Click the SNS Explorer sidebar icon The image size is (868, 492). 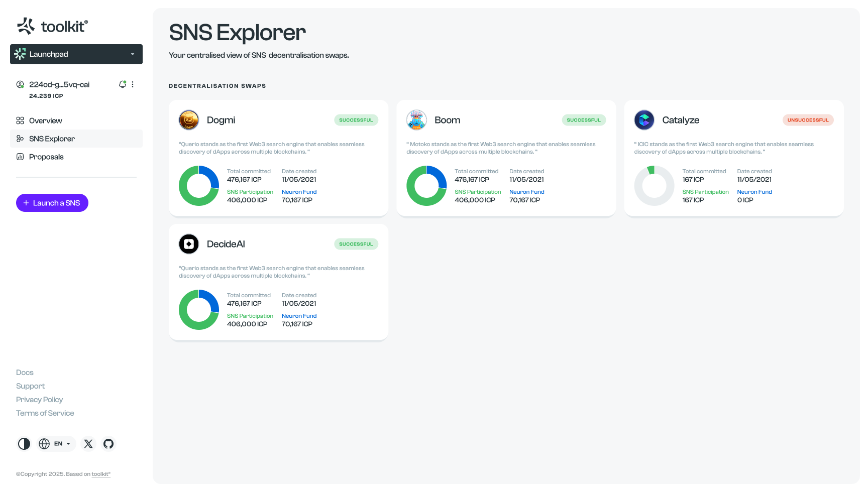(20, 139)
